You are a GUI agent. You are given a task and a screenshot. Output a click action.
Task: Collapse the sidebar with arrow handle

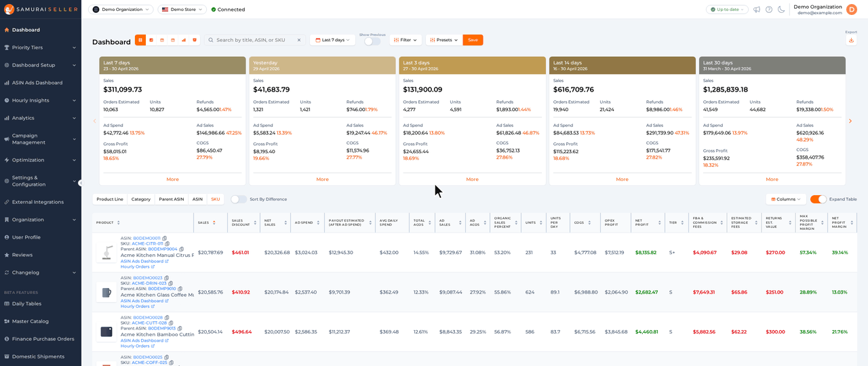coord(80,183)
